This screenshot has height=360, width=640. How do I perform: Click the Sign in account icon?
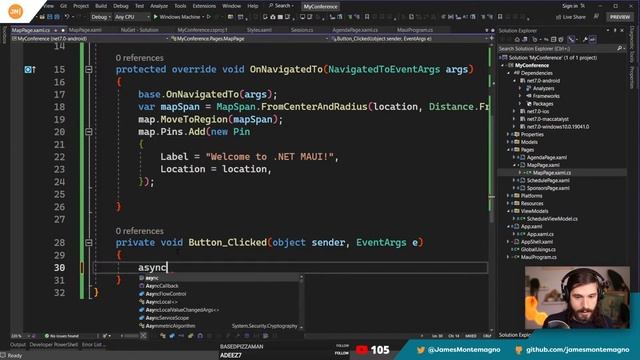(x=582, y=6)
